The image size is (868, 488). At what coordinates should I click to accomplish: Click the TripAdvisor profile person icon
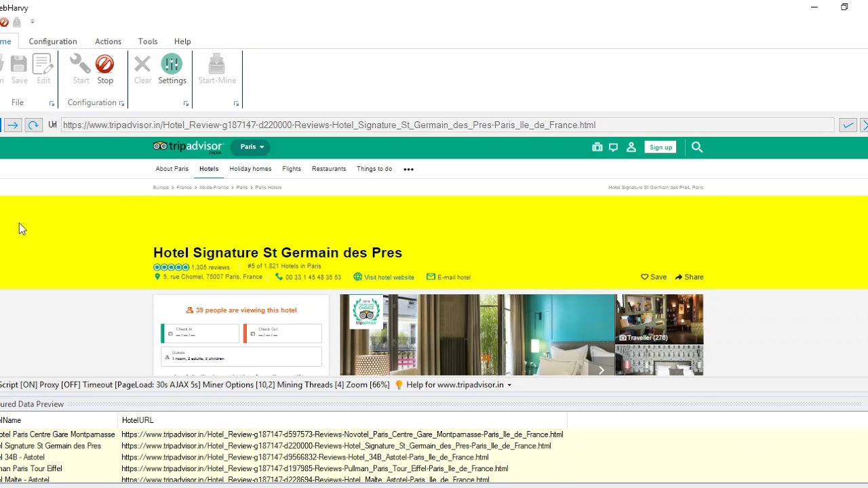631,147
